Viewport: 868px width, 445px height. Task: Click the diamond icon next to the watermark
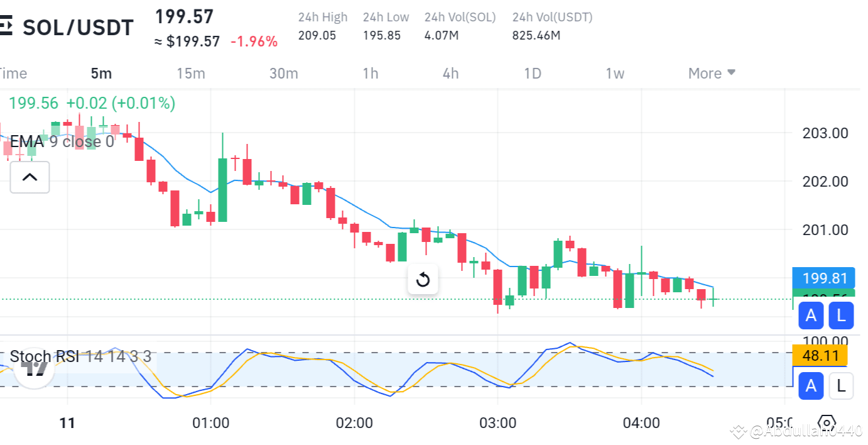pos(737,431)
